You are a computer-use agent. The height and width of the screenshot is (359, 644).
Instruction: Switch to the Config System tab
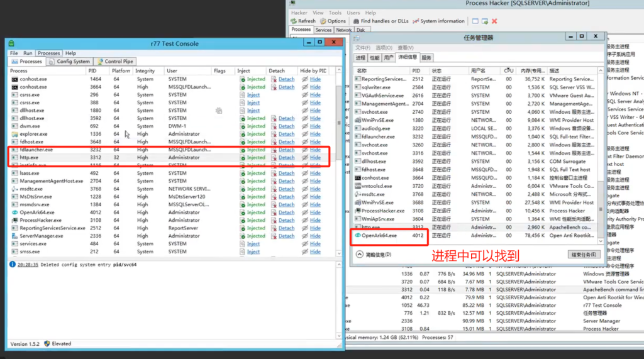click(x=69, y=62)
